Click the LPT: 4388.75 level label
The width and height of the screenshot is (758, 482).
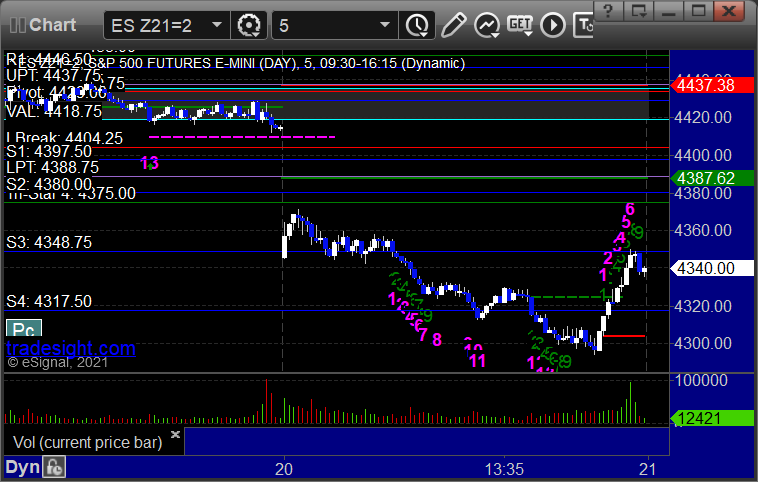click(x=52, y=167)
